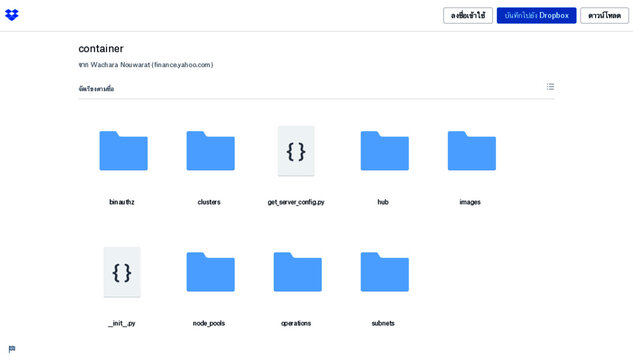Open the sort-by-name dropdown
Viewport: 633px width, 360px height.
[96, 89]
